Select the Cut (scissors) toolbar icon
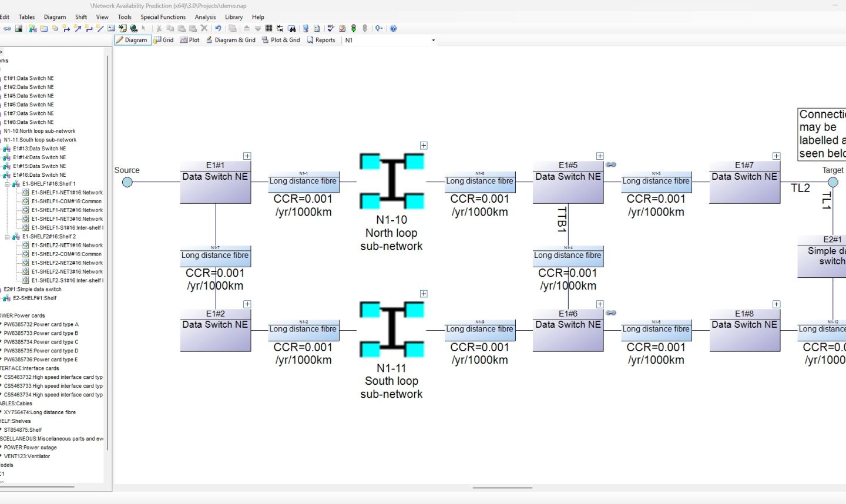846x504 pixels. tap(160, 28)
